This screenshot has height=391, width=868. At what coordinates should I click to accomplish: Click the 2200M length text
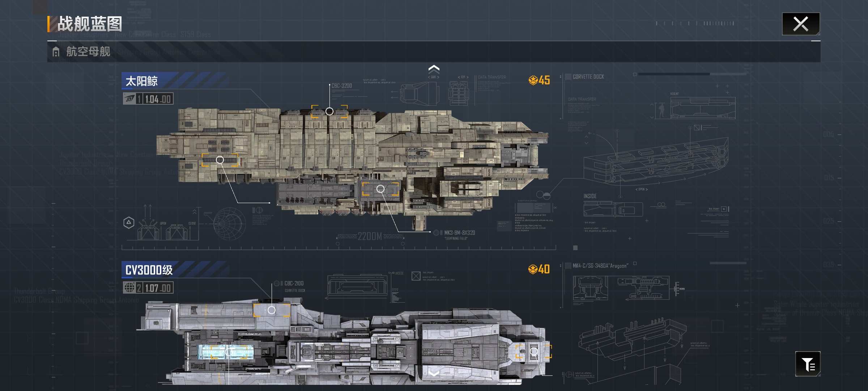pos(370,236)
